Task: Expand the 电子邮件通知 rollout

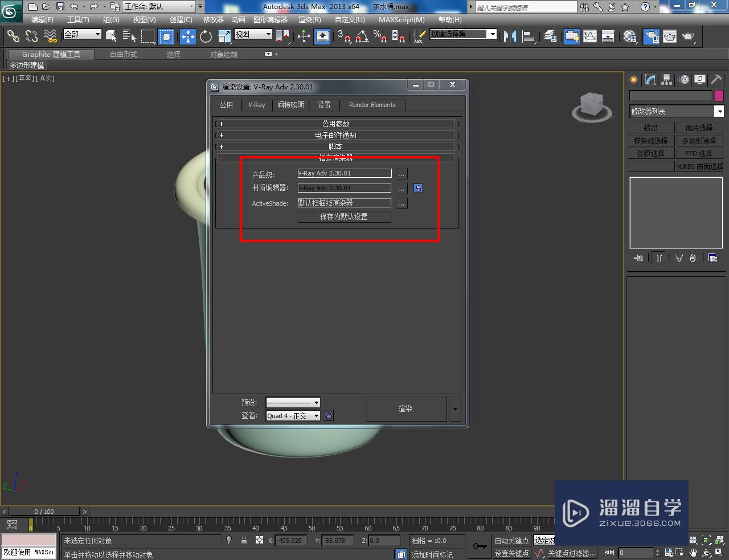Action: 336,135
